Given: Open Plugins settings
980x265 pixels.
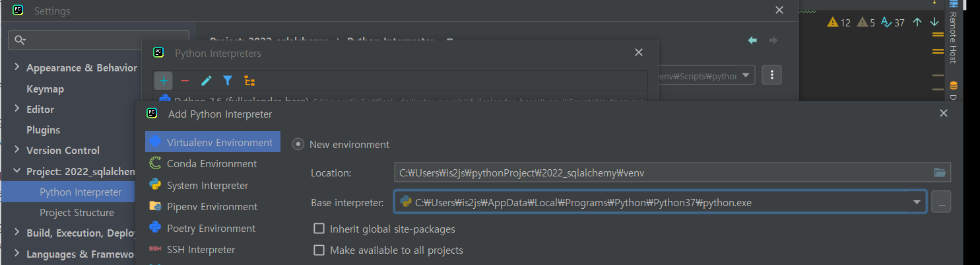Looking at the screenshot, I should coord(43,130).
